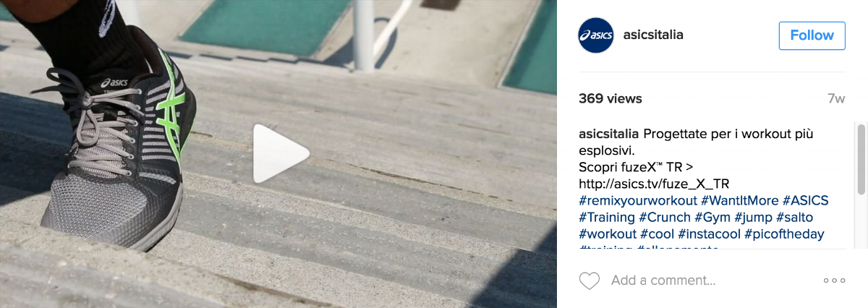Click the ASICS profile avatar logo
Viewport: 868px width, 308px height.
pos(596,35)
